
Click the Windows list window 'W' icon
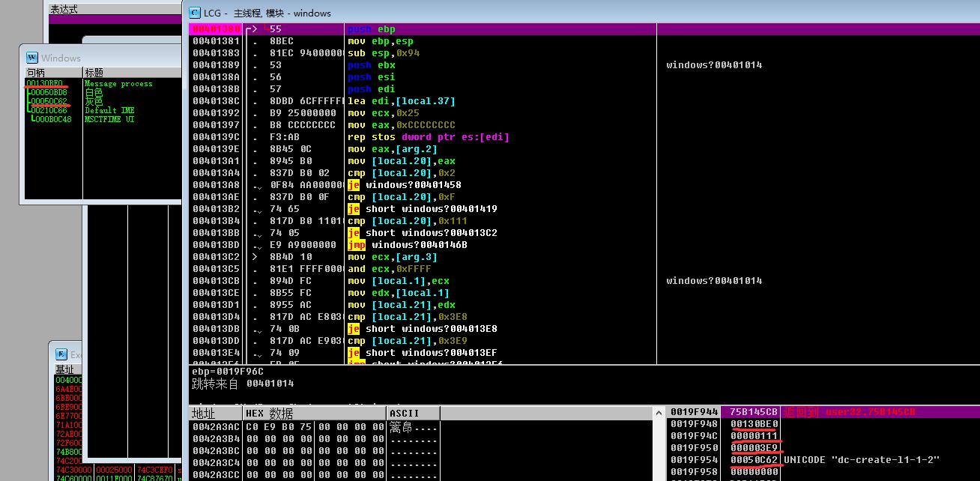click(x=31, y=58)
